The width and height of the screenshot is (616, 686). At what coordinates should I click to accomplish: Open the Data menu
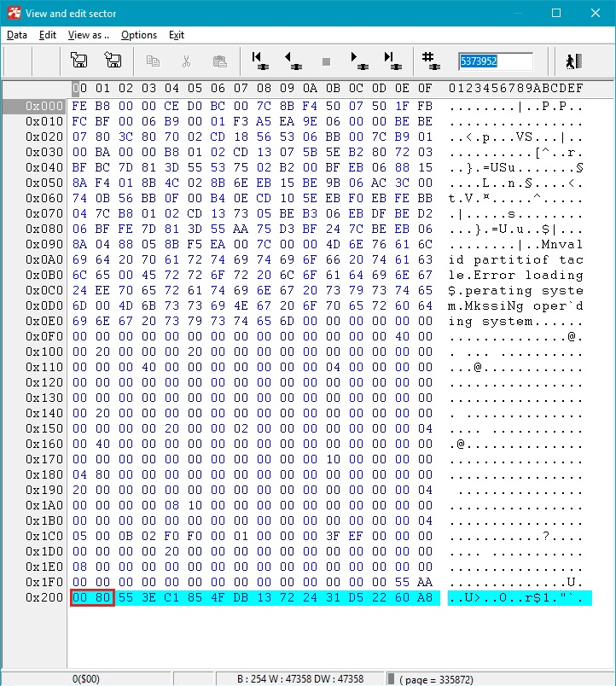[16, 35]
